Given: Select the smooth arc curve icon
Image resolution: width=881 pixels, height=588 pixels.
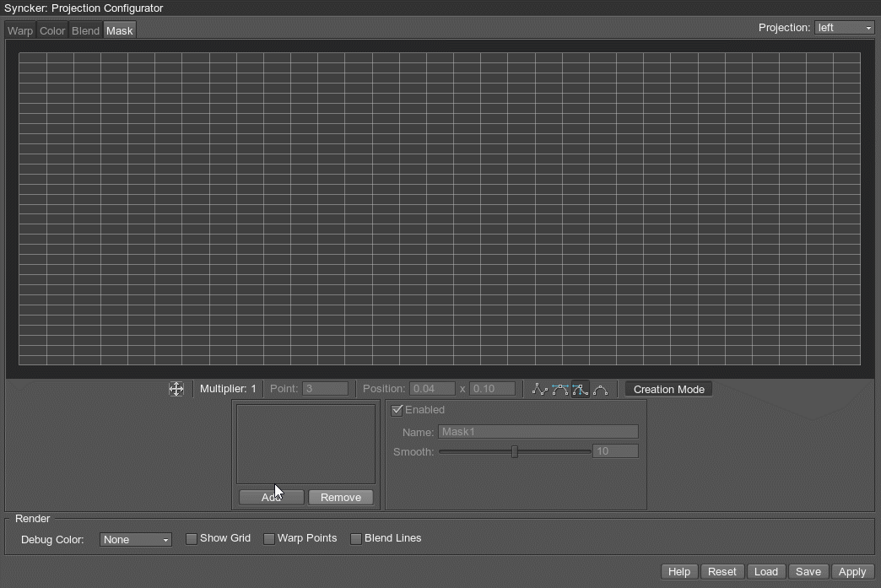Looking at the screenshot, I should click(x=600, y=389).
